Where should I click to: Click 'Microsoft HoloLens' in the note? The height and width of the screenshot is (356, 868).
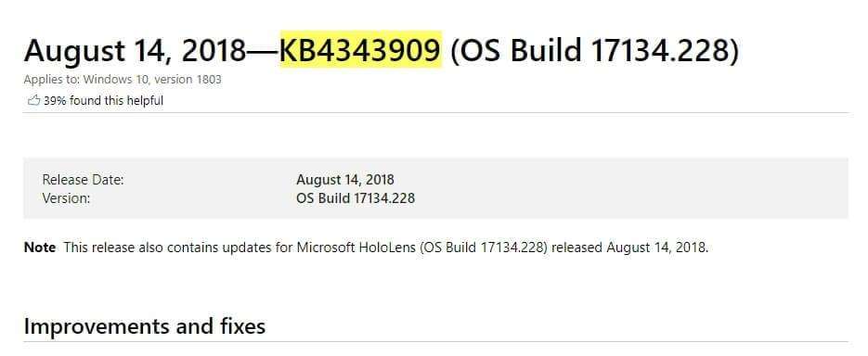click(x=356, y=248)
